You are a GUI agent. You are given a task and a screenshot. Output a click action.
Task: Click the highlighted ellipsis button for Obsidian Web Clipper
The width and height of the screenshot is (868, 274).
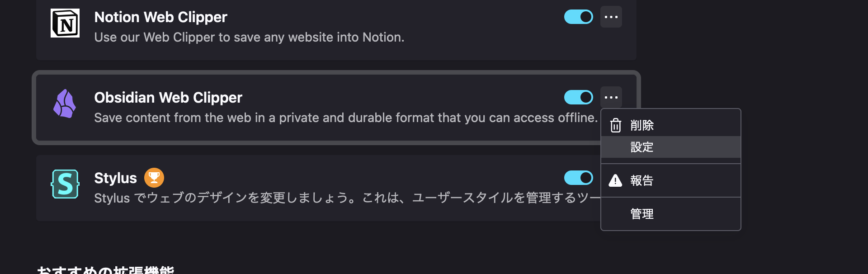click(x=611, y=97)
